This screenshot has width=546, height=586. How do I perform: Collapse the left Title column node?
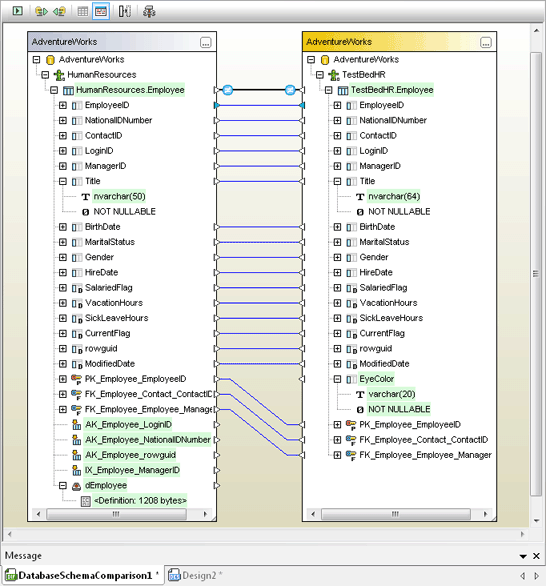point(63,181)
